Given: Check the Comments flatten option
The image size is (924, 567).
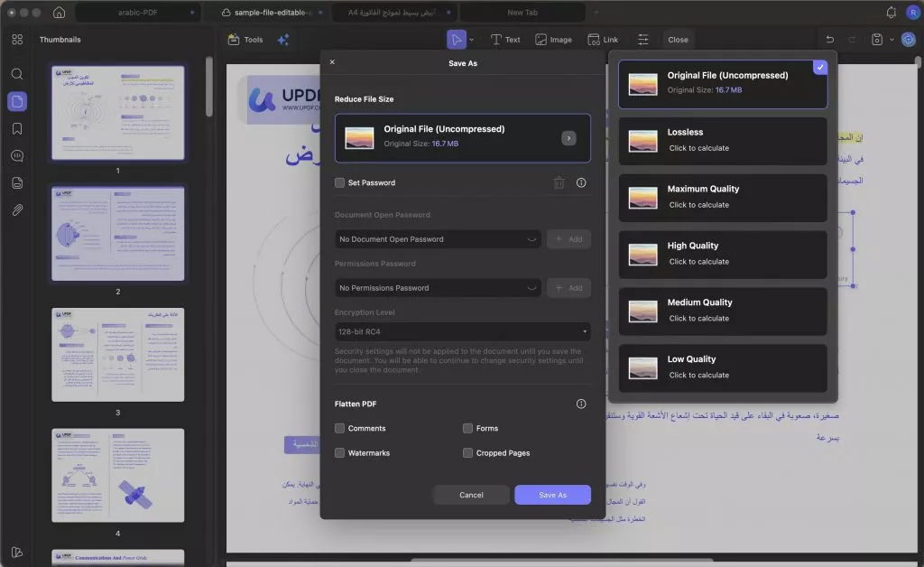Looking at the screenshot, I should [339, 428].
